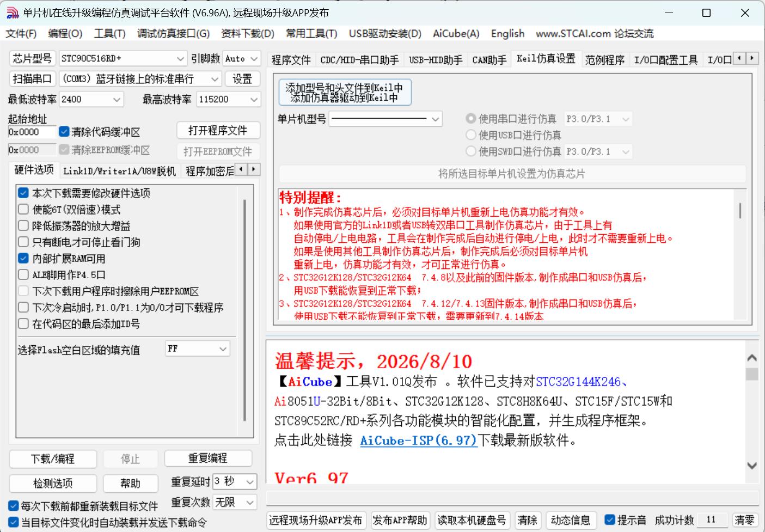Open the 调试仿真接口(G) menu
765x532 pixels.
pyautogui.click(x=173, y=34)
